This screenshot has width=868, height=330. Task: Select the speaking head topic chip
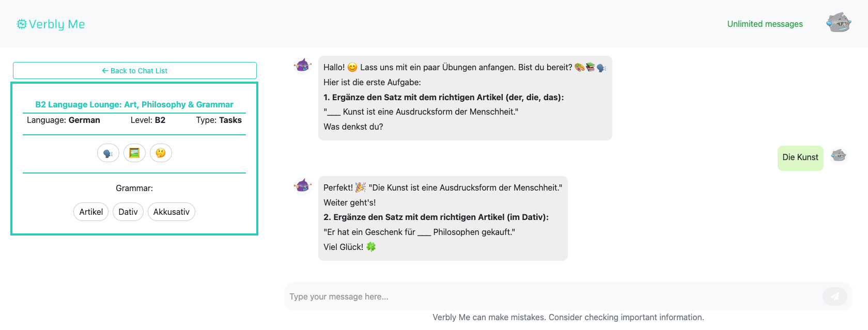(108, 153)
